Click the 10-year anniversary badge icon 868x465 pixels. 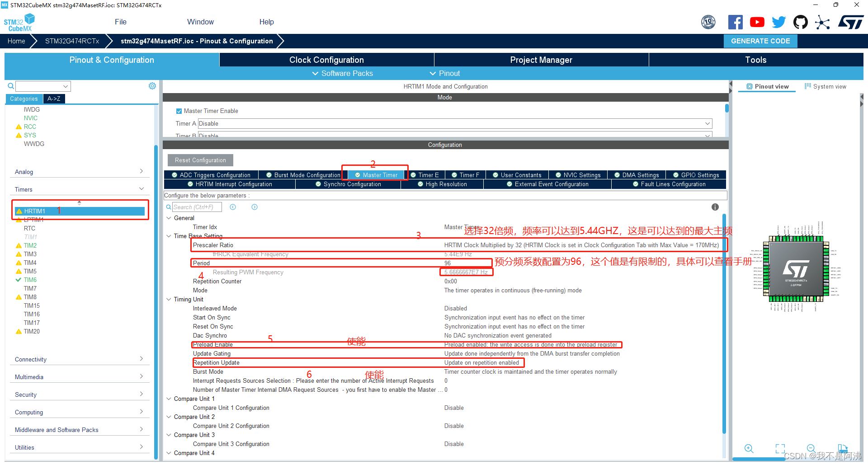(708, 22)
